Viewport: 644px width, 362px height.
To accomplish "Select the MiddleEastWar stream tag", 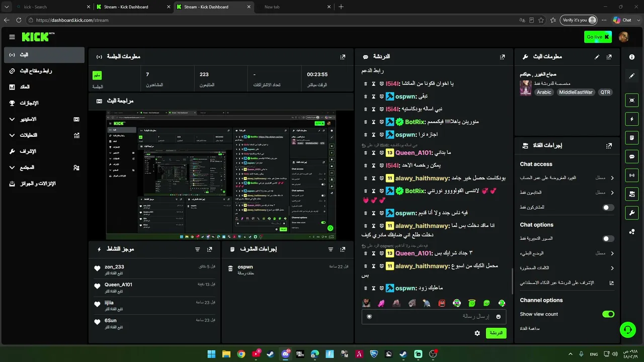I will [576, 93].
